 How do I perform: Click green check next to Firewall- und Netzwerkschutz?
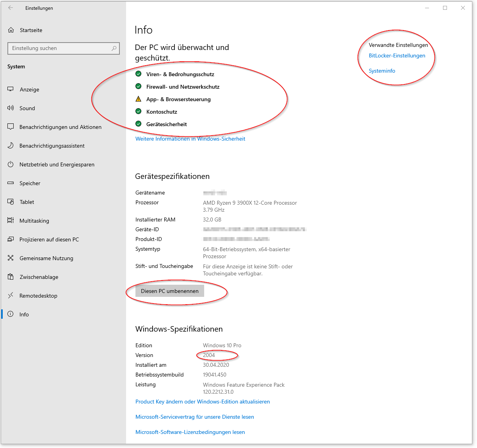point(138,86)
